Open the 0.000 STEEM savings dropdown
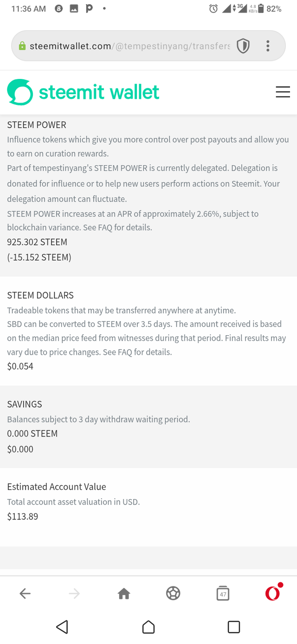The width and height of the screenshot is (297, 644). point(32,434)
